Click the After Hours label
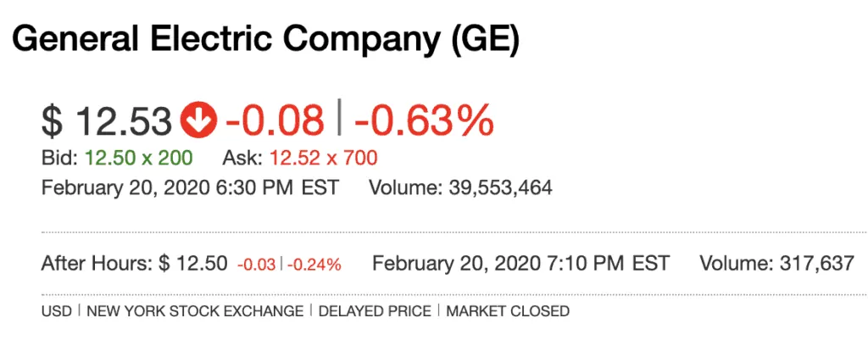868x346 pixels. click(96, 264)
